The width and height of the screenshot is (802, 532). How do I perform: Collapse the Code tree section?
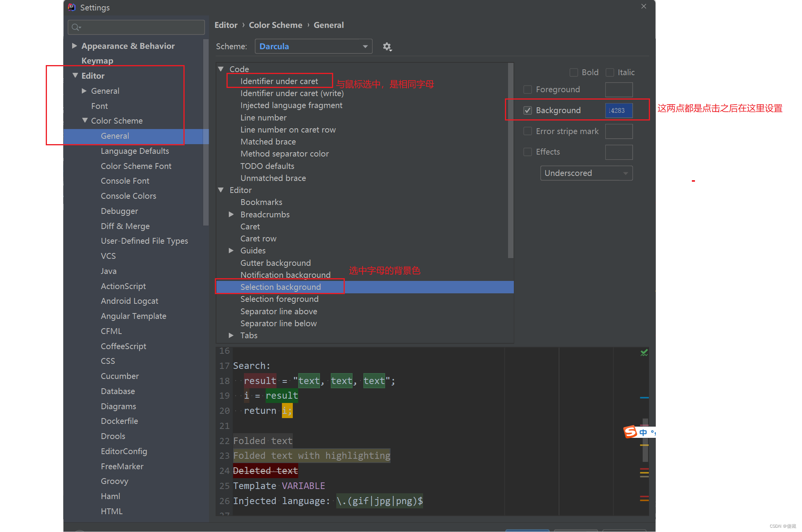221,69
